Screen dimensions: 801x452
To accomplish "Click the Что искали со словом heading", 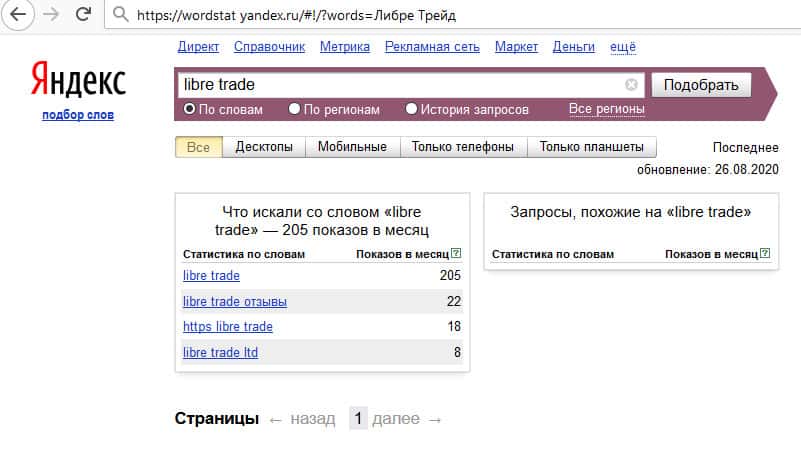I will [322, 221].
